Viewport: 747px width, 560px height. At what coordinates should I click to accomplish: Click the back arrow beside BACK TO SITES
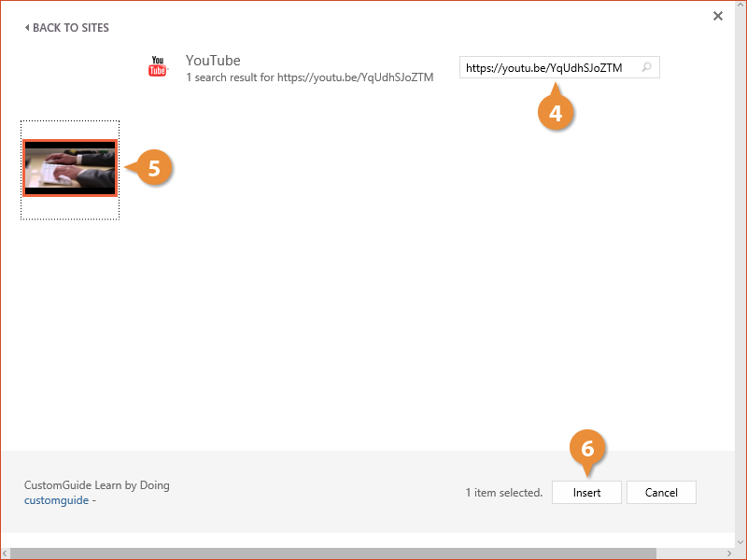27,28
